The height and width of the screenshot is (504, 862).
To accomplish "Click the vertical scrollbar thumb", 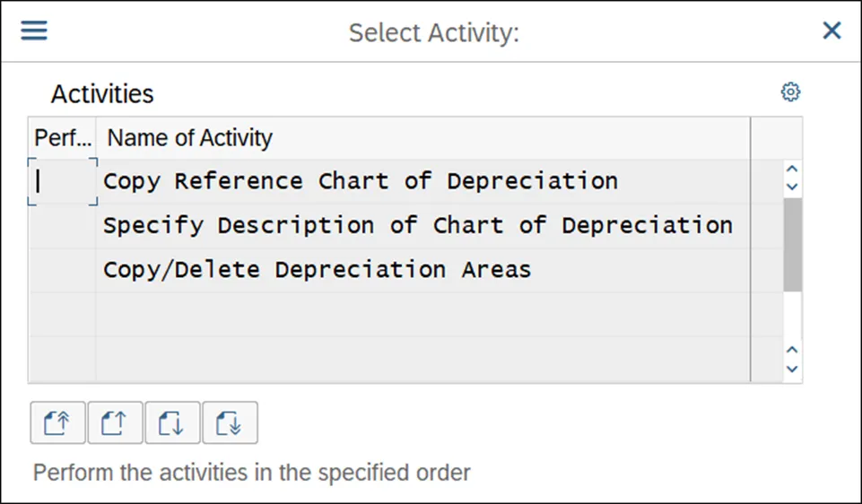I will 792,242.
